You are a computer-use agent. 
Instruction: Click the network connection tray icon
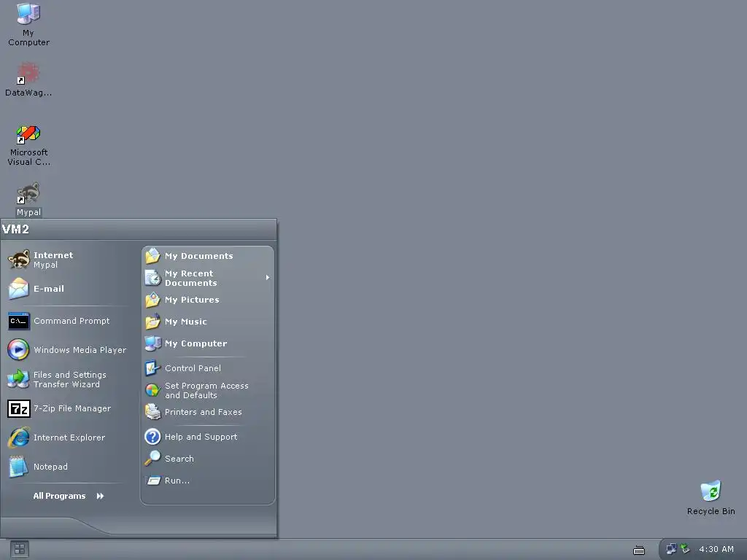click(671, 549)
